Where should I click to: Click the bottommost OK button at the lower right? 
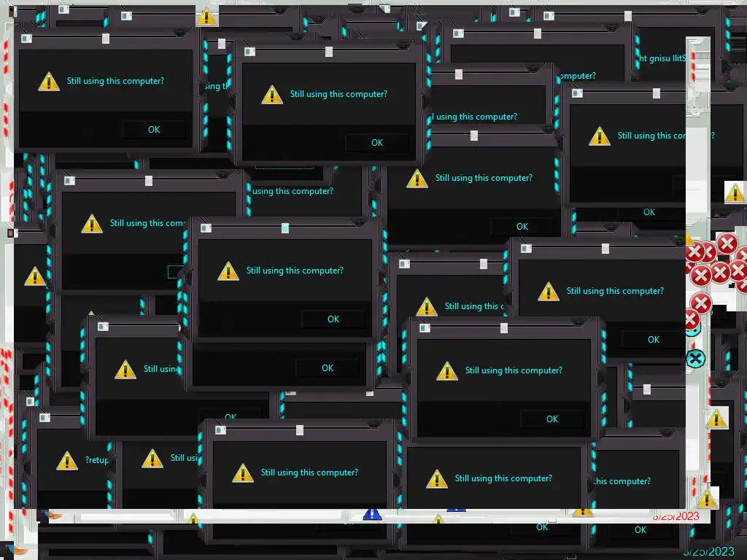640,530
